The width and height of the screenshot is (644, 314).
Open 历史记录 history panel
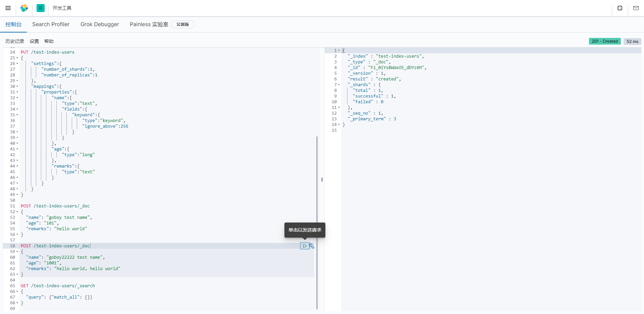coord(15,41)
